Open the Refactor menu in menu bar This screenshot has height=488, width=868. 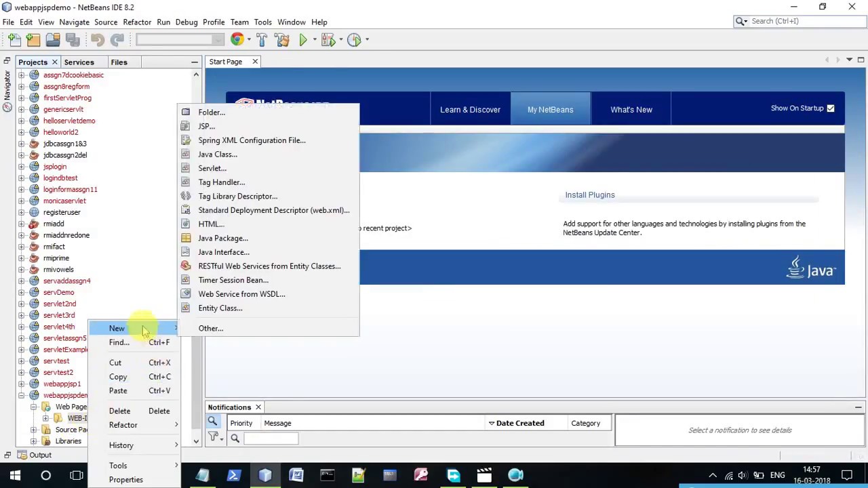point(137,22)
